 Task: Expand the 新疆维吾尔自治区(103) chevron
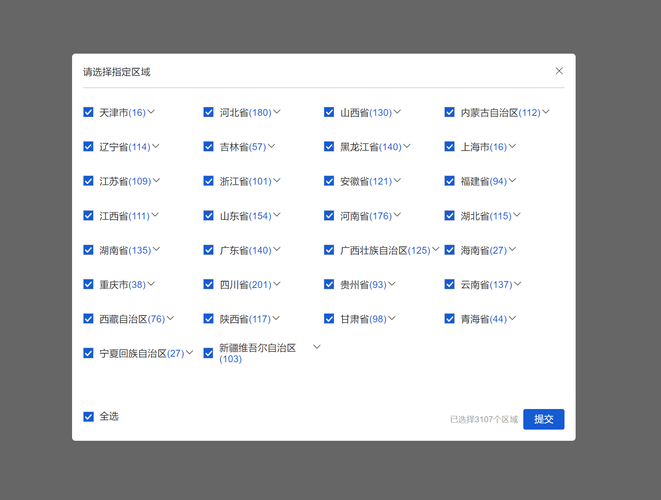click(x=317, y=347)
